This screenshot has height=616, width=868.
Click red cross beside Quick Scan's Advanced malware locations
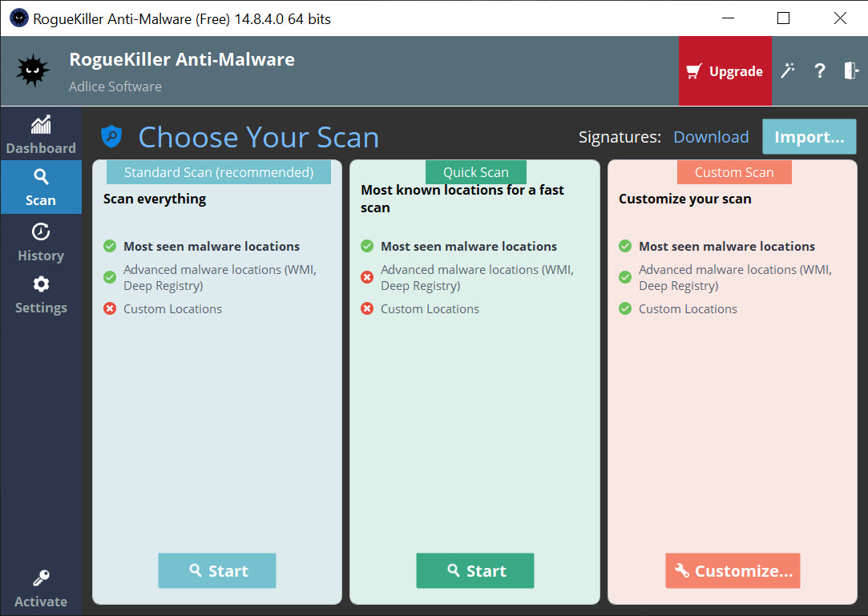(367, 276)
